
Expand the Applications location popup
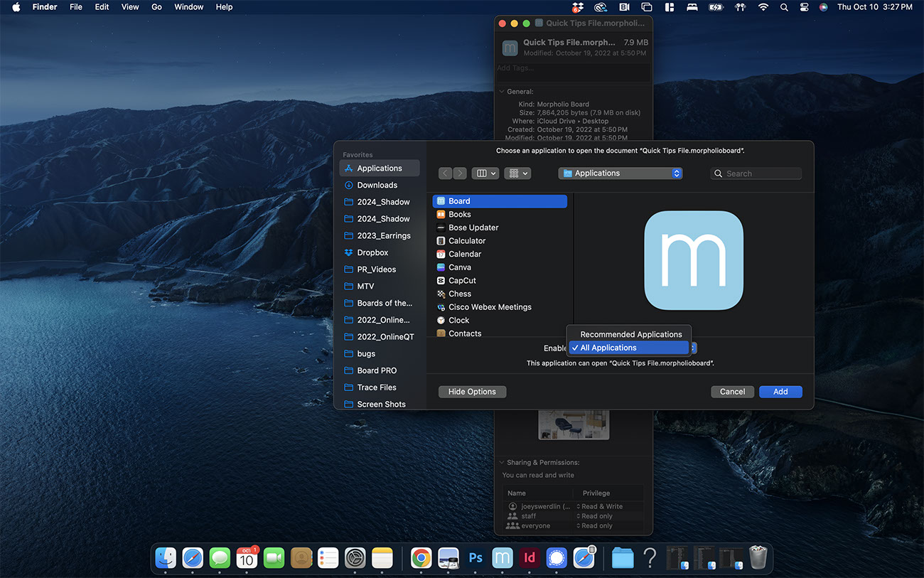[620, 173]
